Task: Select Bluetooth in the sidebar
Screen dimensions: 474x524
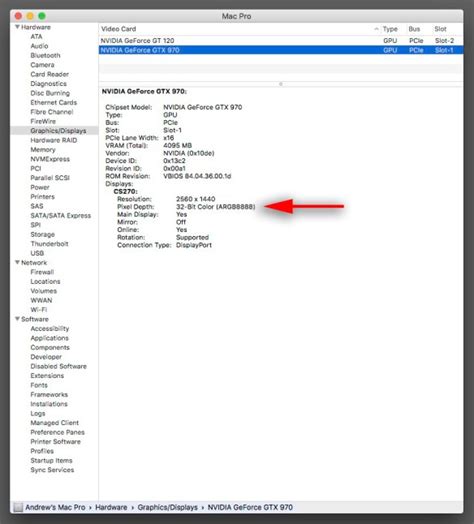Action: [45, 55]
